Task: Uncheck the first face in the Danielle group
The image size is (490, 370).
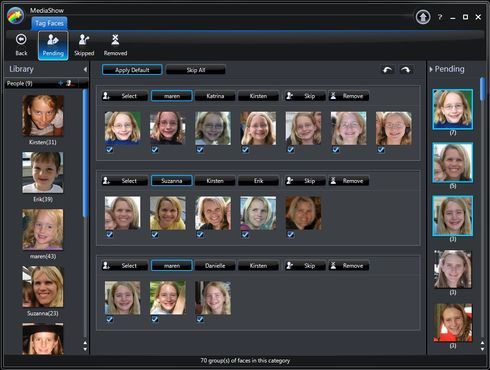Action: pos(109,319)
